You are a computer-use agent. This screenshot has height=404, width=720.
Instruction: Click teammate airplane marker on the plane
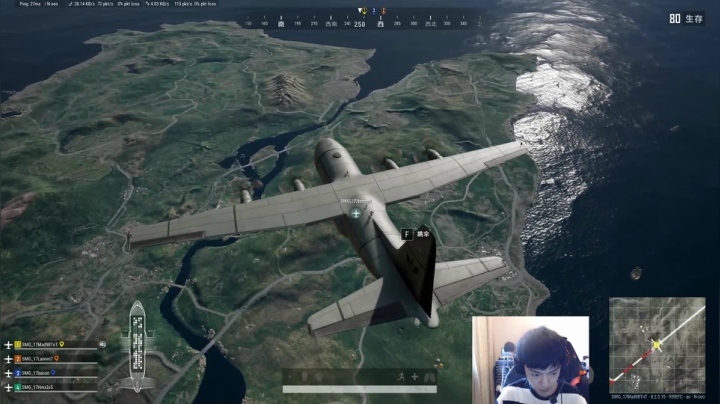[356, 213]
